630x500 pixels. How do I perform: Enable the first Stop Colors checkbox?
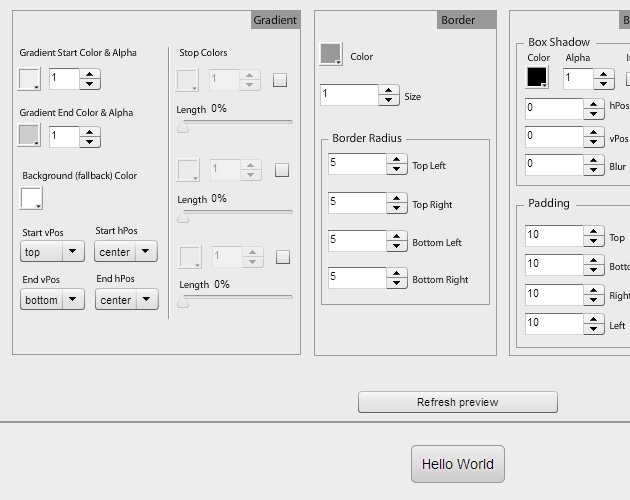coord(281,80)
